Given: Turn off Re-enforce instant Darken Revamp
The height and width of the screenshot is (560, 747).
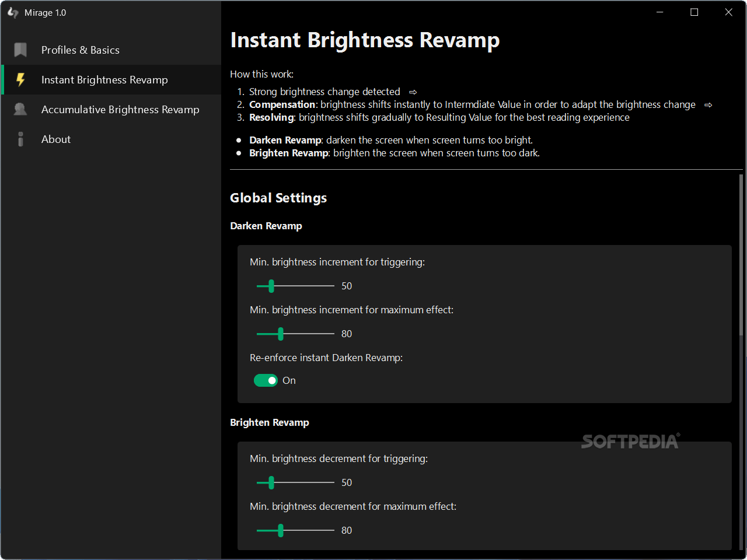Looking at the screenshot, I should pyautogui.click(x=266, y=380).
